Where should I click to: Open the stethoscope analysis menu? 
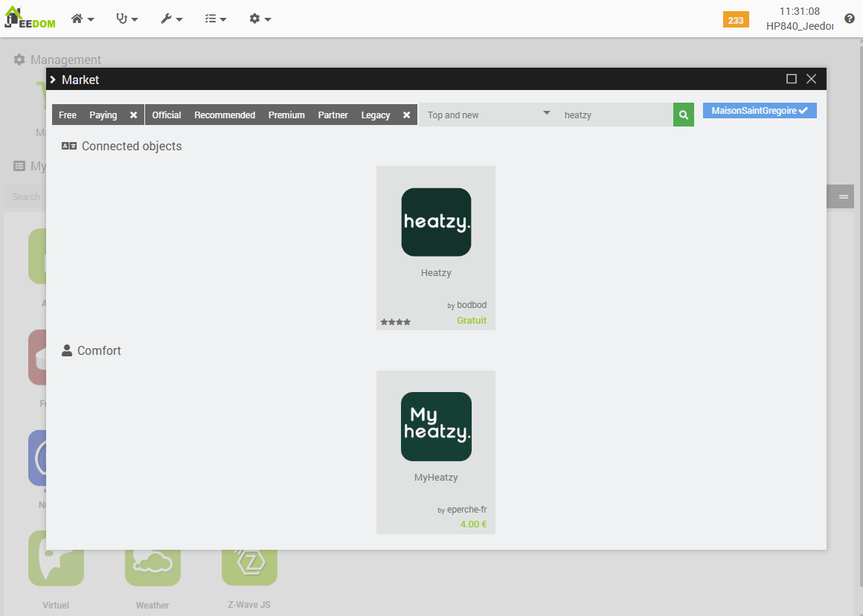coord(127,19)
